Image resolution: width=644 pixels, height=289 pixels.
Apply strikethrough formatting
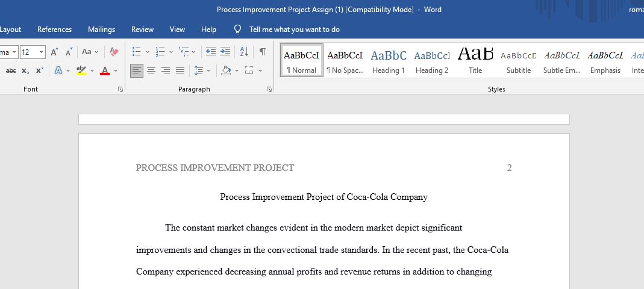[11, 70]
